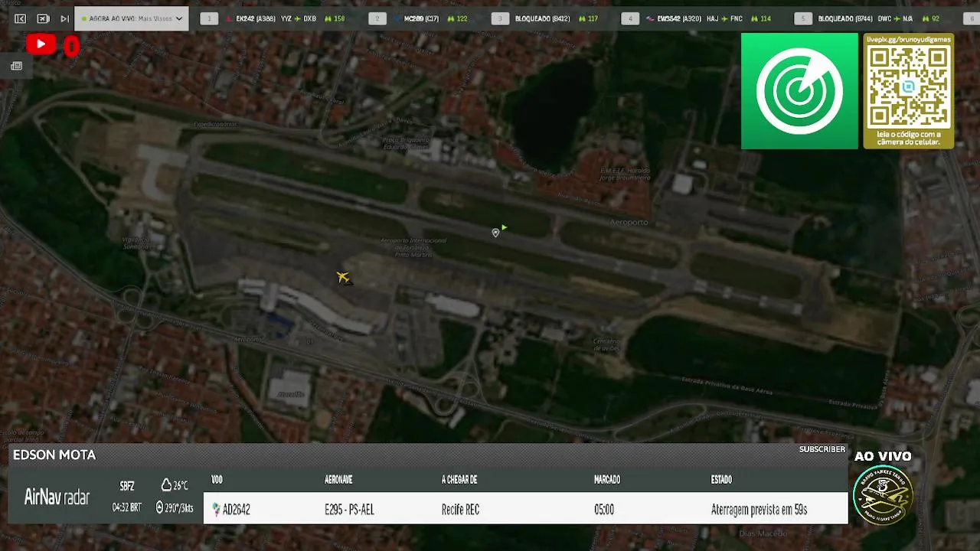Click the 'A CHEGAR DE' column header

[x=459, y=480]
